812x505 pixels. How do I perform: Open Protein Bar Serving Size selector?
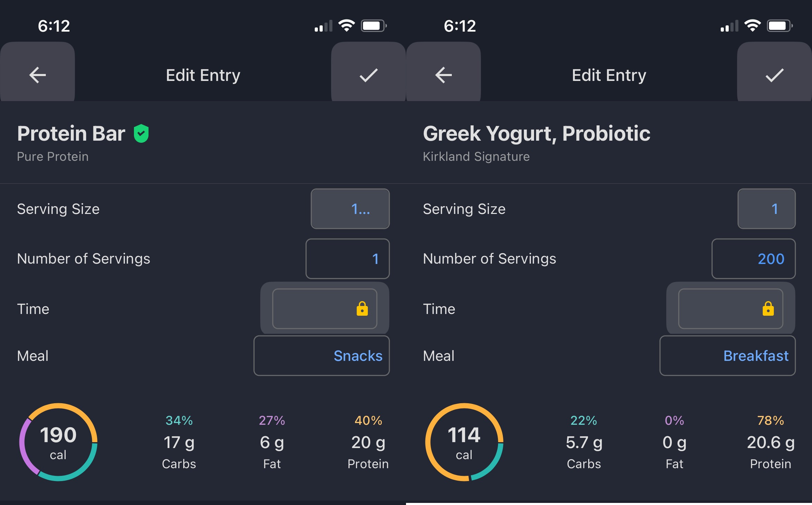tap(350, 209)
